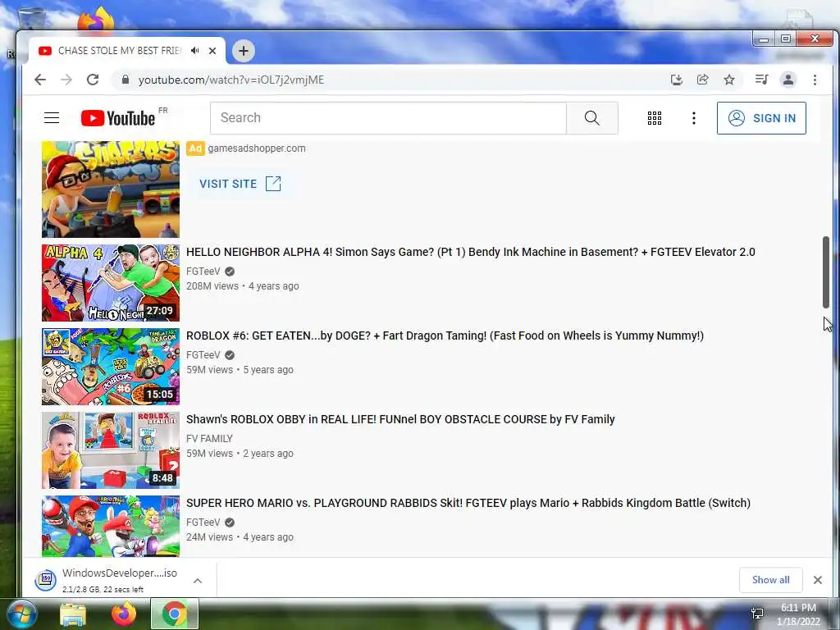Bookmark this page with the star icon
840x630 pixels.
729,80
